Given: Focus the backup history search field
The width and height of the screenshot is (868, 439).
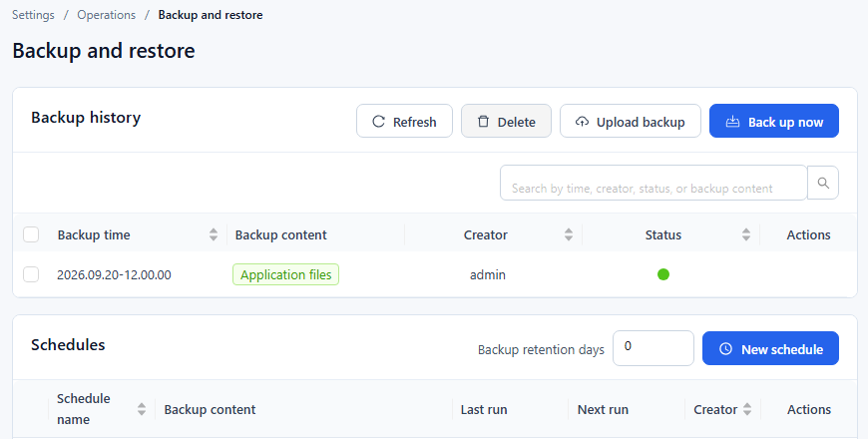Looking at the screenshot, I should 653,183.
